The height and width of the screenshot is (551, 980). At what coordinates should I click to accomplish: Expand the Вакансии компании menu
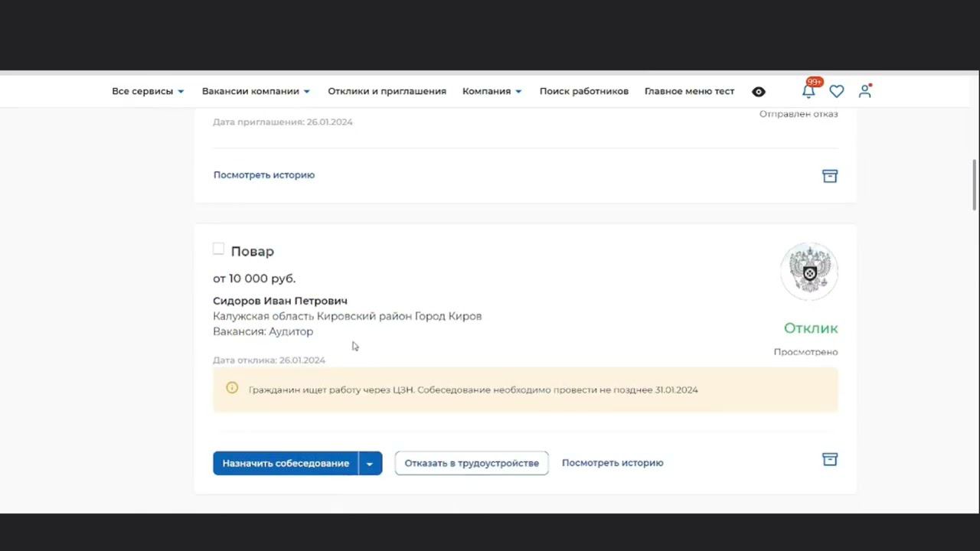pyautogui.click(x=256, y=91)
